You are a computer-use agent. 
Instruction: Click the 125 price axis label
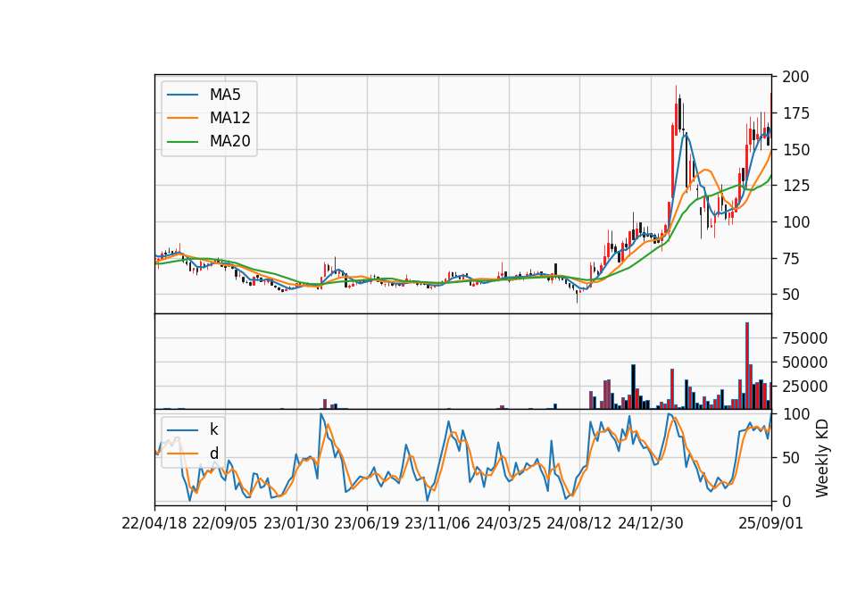click(795, 186)
